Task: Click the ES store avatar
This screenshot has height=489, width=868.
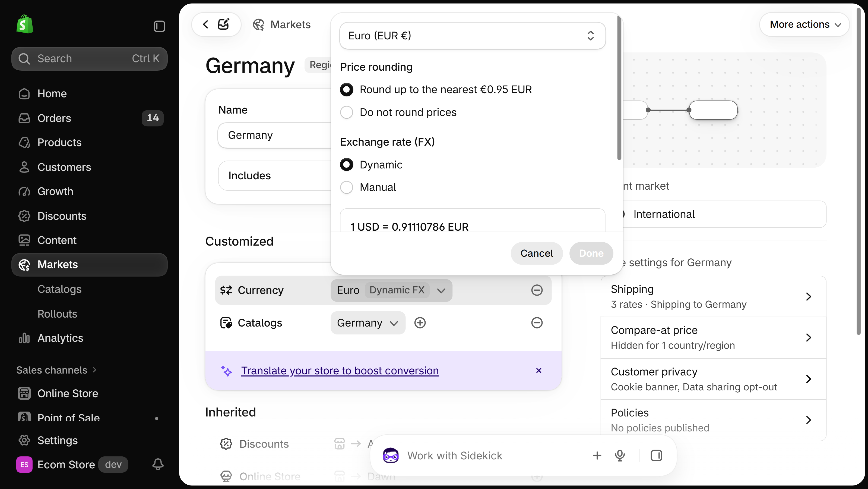Action: 24,464
